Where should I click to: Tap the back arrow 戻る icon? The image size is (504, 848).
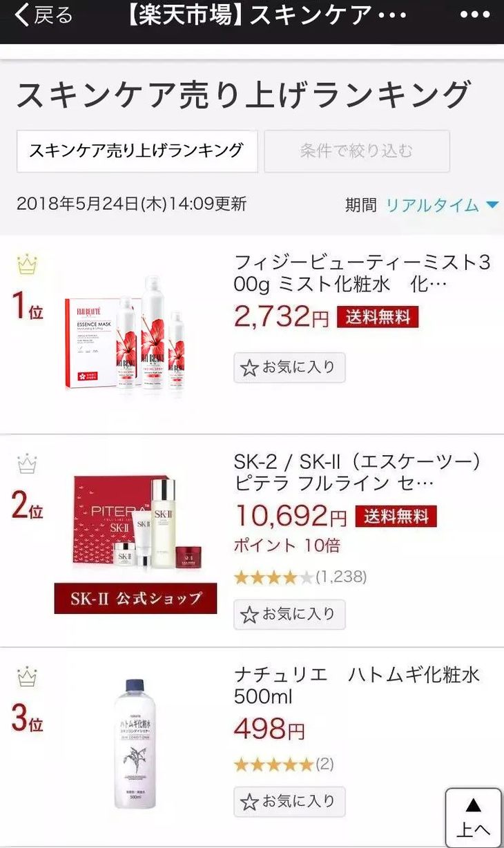[x=43, y=15]
